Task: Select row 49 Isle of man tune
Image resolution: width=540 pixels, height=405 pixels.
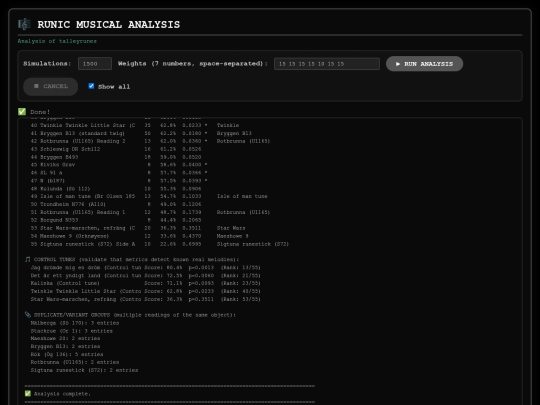Action: (x=149, y=196)
